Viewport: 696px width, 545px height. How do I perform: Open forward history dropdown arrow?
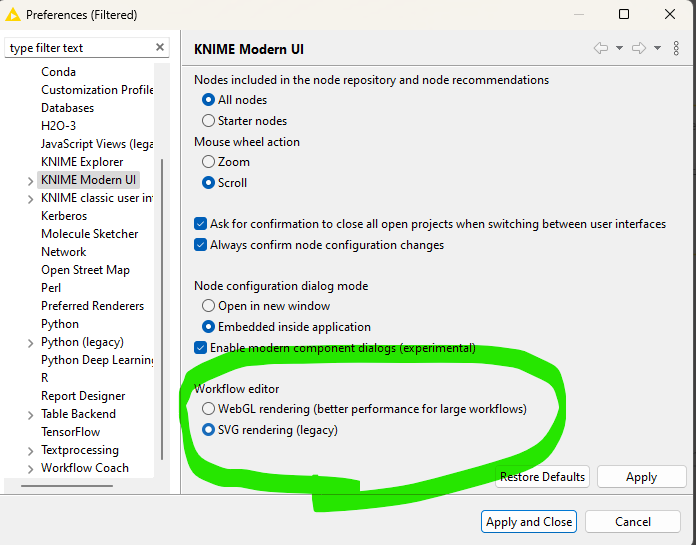pyautogui.click(x=657, y=48)
